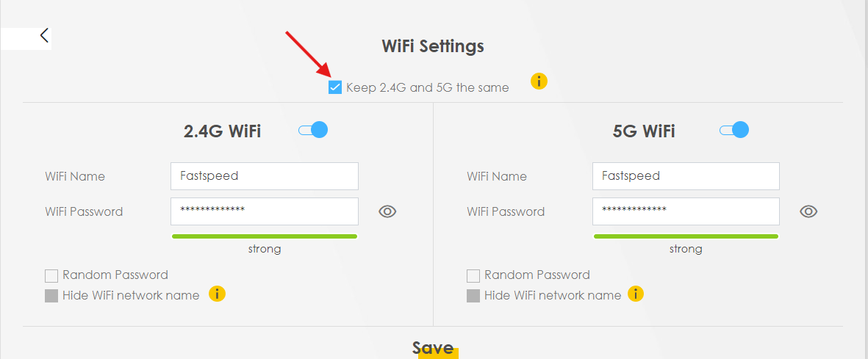The height and width of the screenshot is (359, 868).
Task: Click the 2.4G WiFi Name field
Action: coord(265,176)
